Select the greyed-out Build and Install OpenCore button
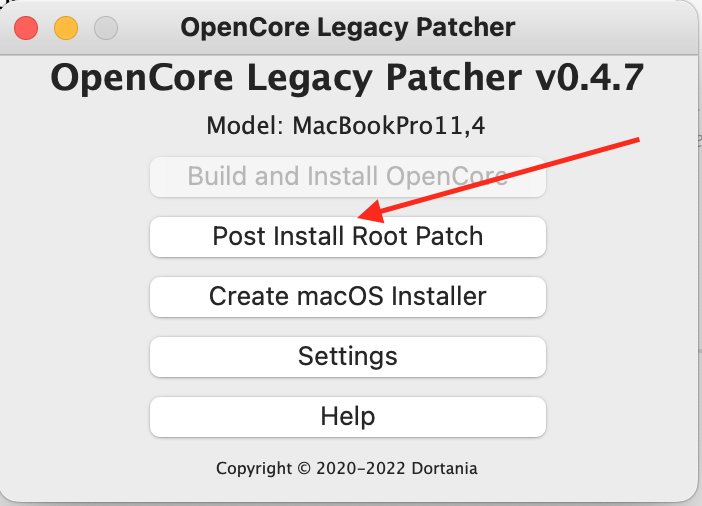Image resolution: width=702 pixels, height=506 pixels. (348, 177)
